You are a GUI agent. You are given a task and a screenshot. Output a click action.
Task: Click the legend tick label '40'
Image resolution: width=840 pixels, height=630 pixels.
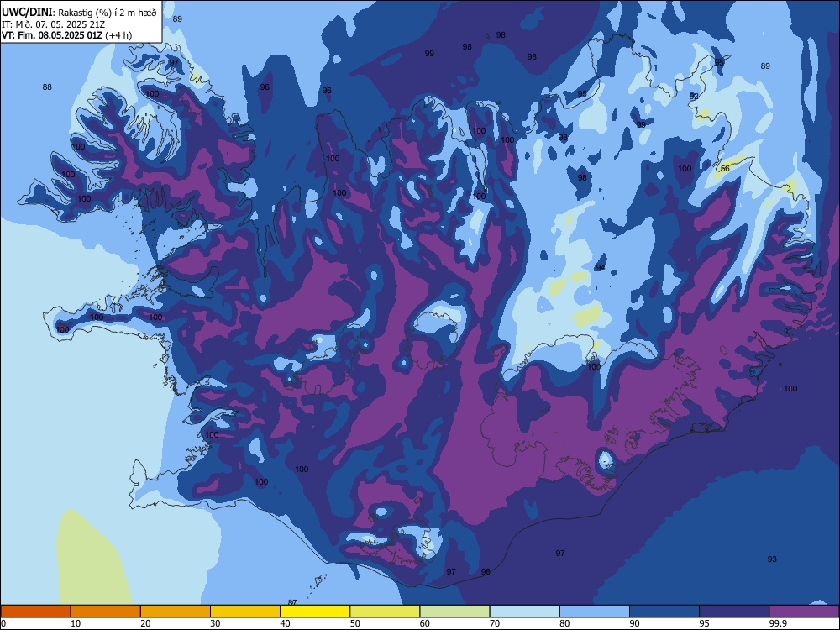point(285,623)
